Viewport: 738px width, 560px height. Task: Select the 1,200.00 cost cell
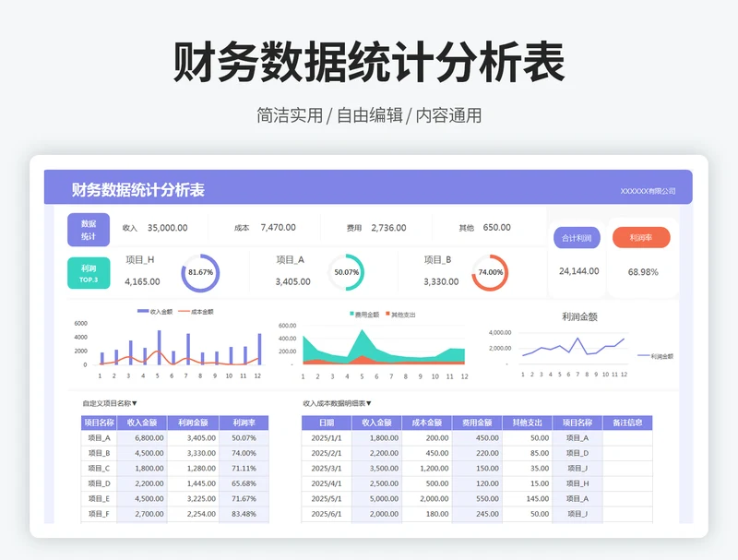point(427,469)
